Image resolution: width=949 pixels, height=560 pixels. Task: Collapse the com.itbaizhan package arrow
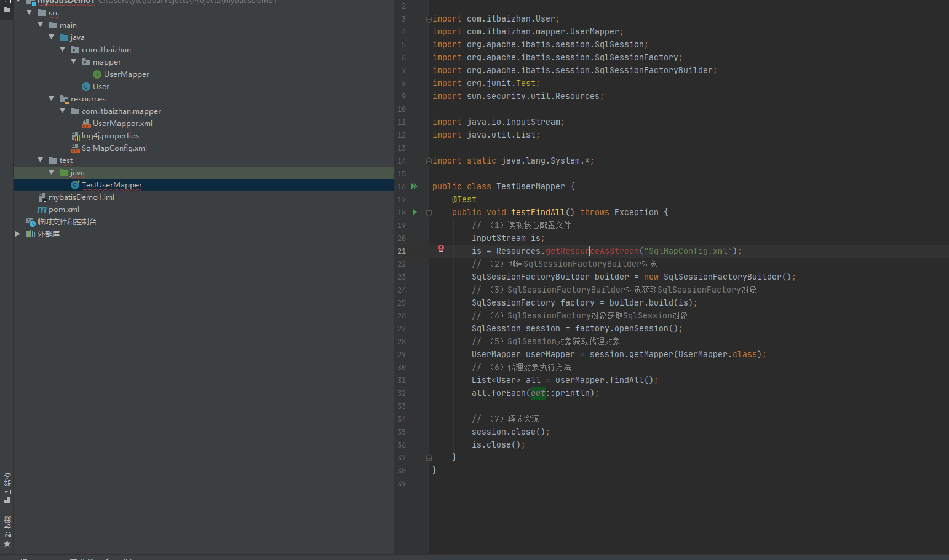(x=62, y=49)
